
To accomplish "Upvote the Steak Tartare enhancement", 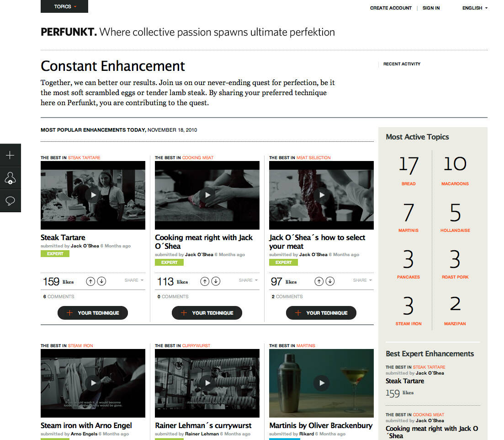I will tap(90, 281).
